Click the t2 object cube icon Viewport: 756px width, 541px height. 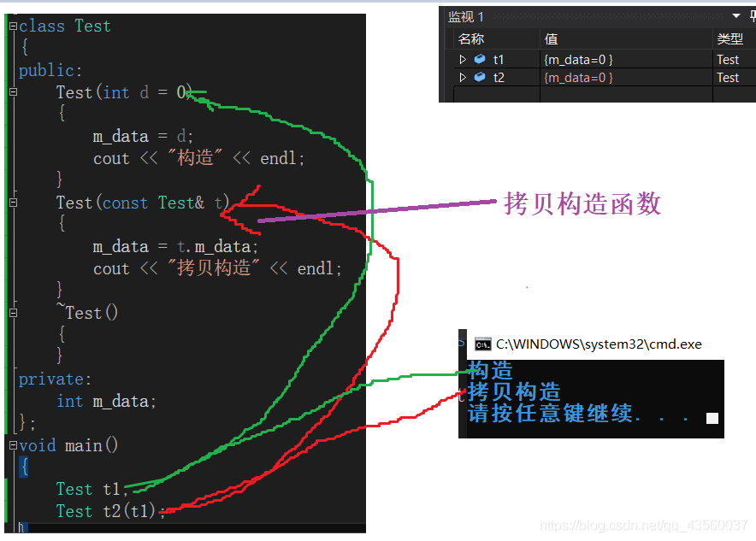480,77
